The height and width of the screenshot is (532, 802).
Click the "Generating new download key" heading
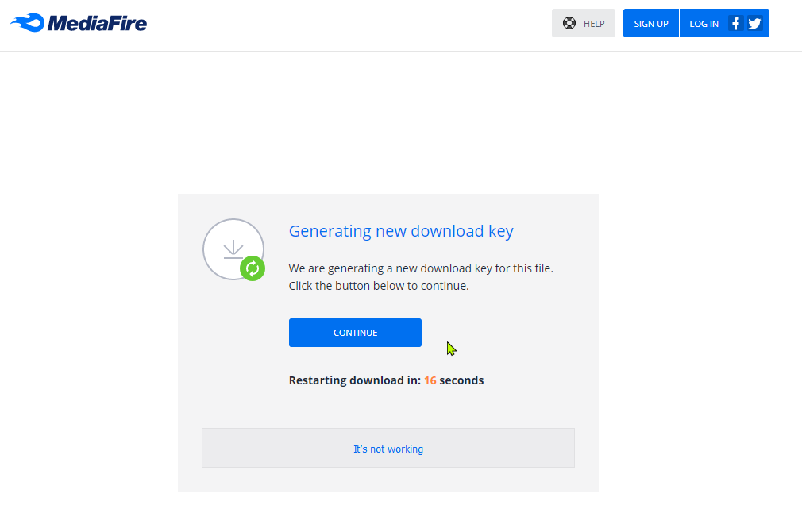tap(401, 231)
